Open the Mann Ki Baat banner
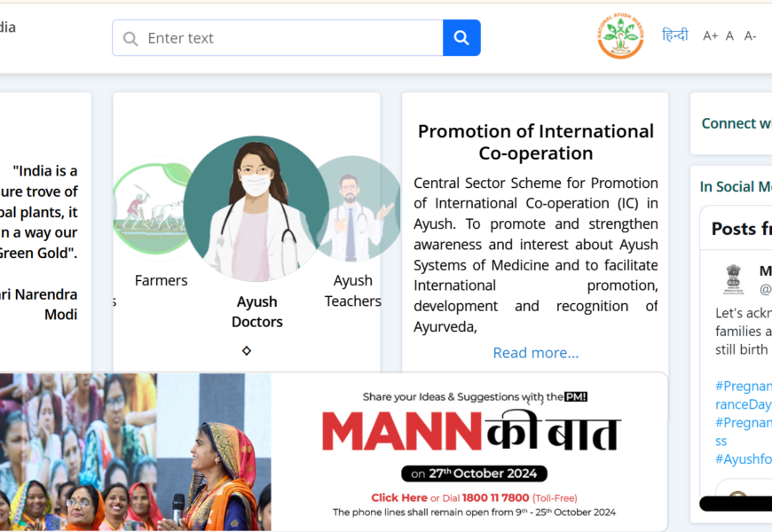772x532 pixels. (x=334, y=452)
